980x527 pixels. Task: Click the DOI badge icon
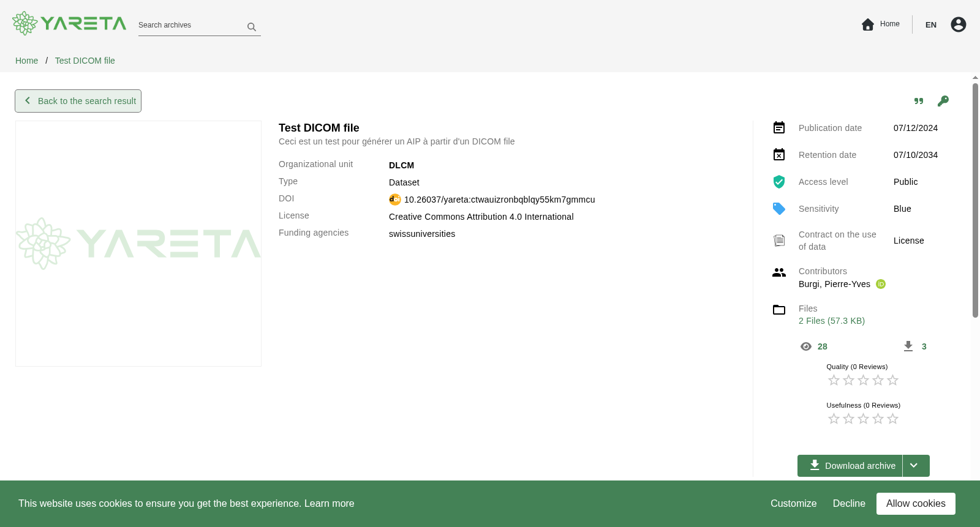tap(395, 200)
